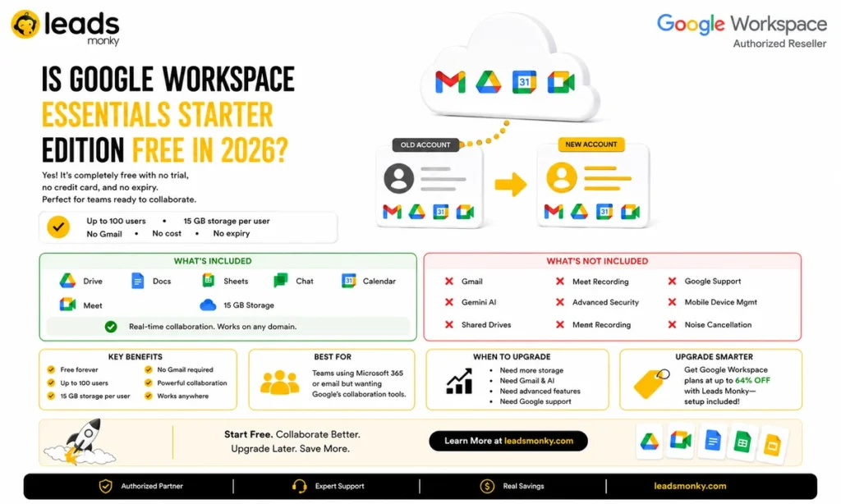Image resolution: width=841 pixels, height=504 pixels.
Task: Click the dollar icon beside Real Savings
Action: [487, 486]
